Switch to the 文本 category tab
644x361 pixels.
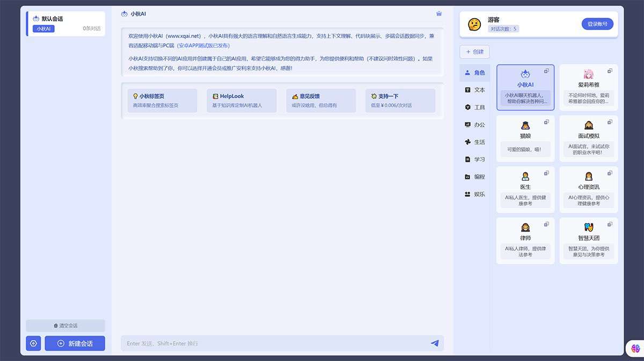475,90
